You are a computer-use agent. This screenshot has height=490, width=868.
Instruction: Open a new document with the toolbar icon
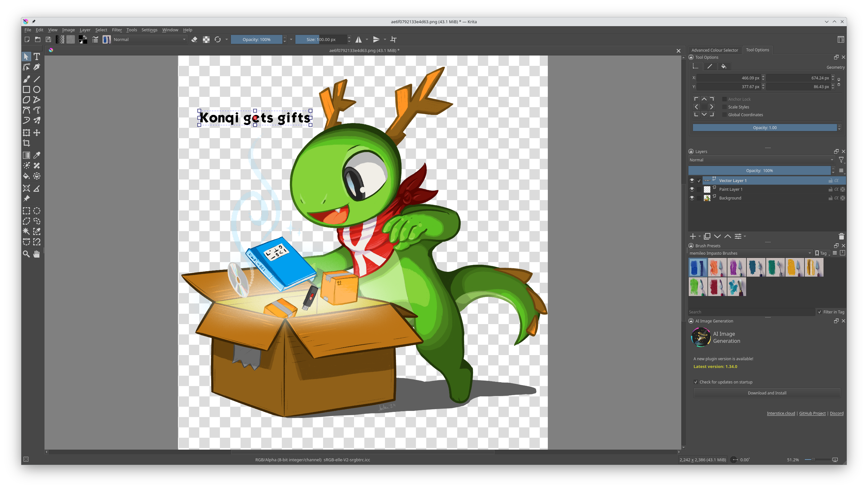pos(27,39)
